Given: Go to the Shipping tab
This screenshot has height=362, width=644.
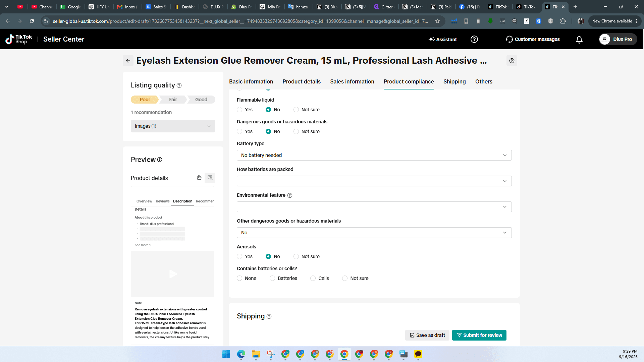Looking at the screenshot, I should (x=454, y=81).
